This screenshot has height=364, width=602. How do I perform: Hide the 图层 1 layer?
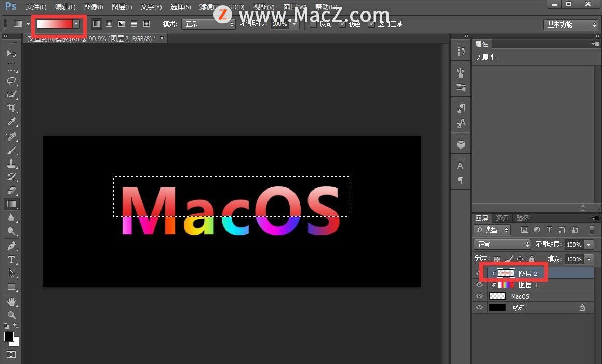click(479, 285)
